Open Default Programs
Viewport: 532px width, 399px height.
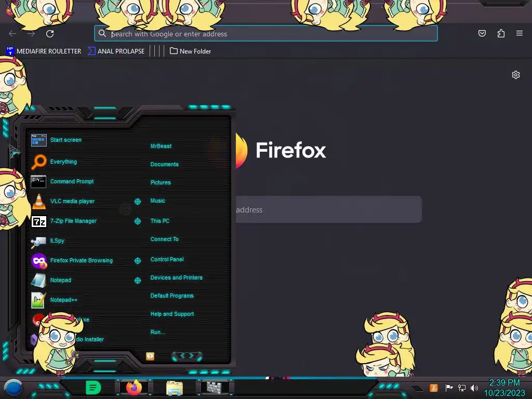(x=172, y=296)
